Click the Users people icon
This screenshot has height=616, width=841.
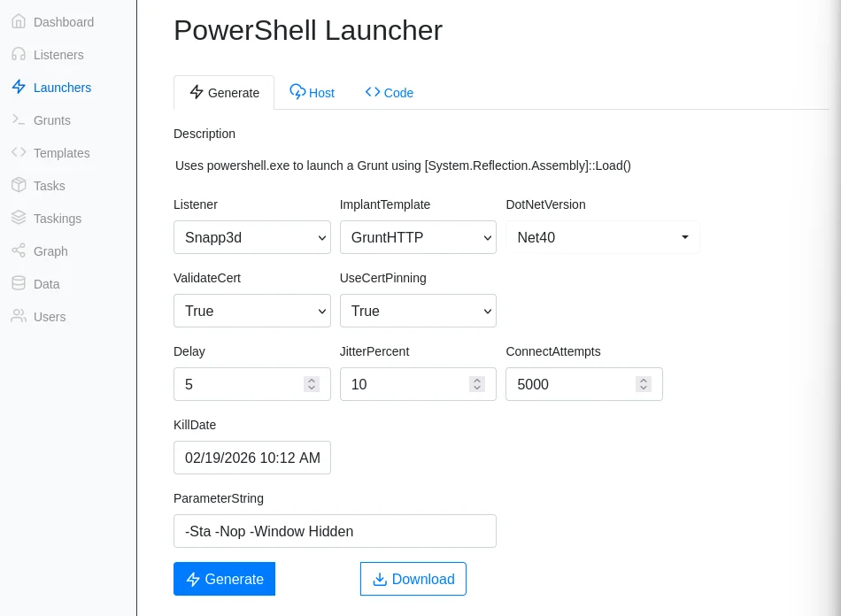coord(19,317)
